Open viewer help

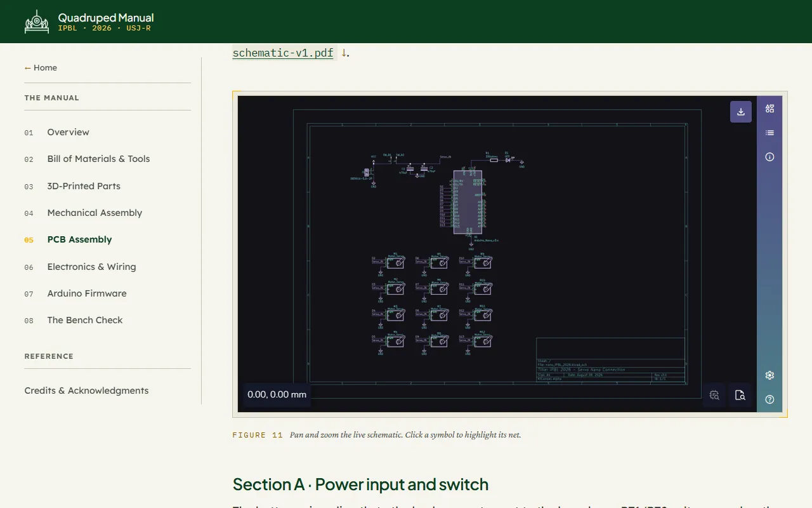tap(769, 399)
